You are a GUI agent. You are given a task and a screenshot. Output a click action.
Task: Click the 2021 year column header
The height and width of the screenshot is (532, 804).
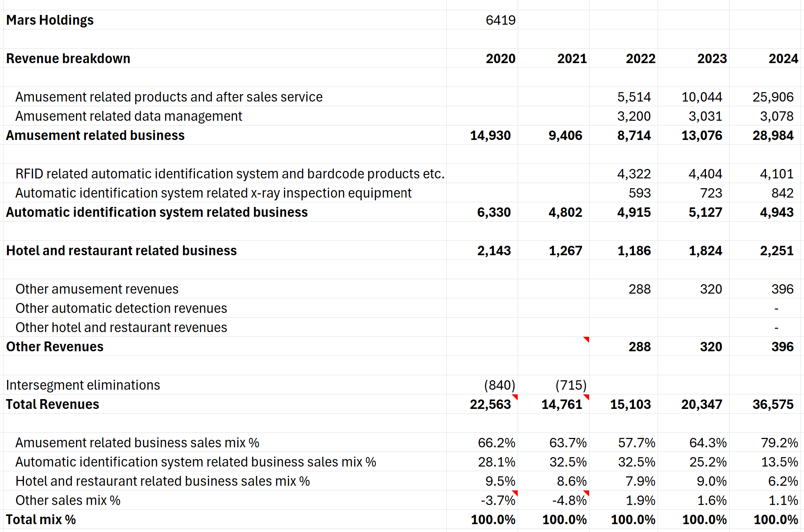(x=572, y=58)
